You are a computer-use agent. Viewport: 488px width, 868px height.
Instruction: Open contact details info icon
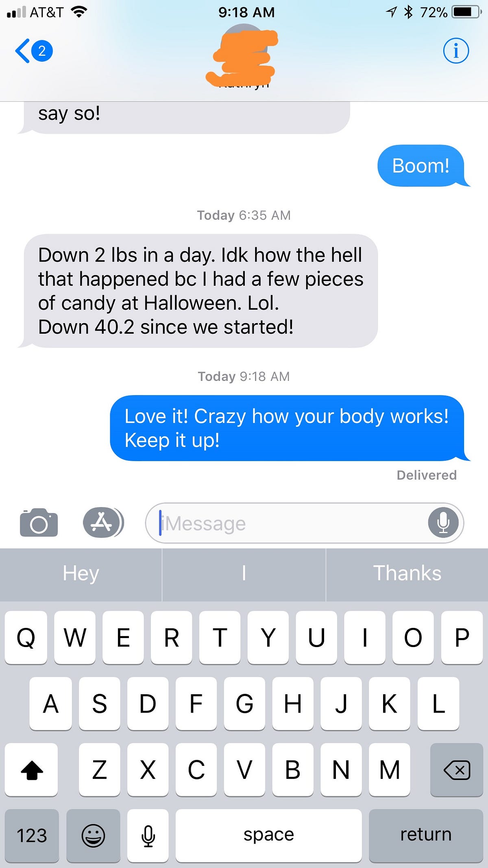[455, 51]
